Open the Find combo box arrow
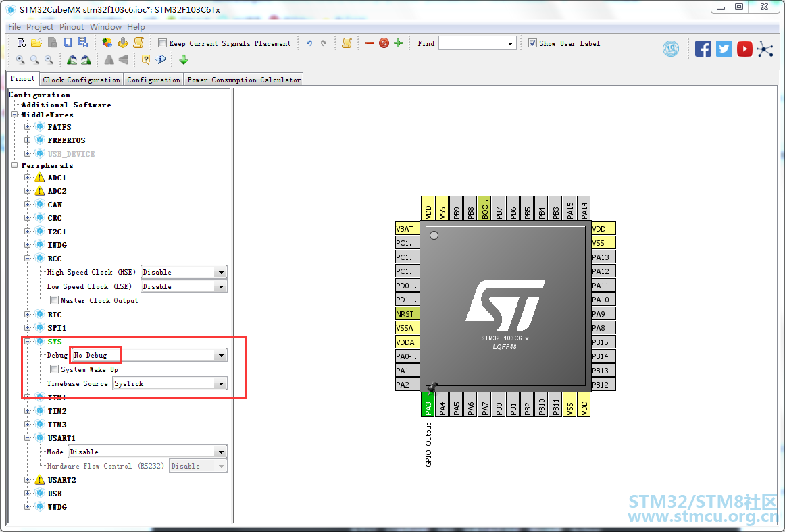Image resolution: width=785 pixels, height=532 pixels. 510,43
